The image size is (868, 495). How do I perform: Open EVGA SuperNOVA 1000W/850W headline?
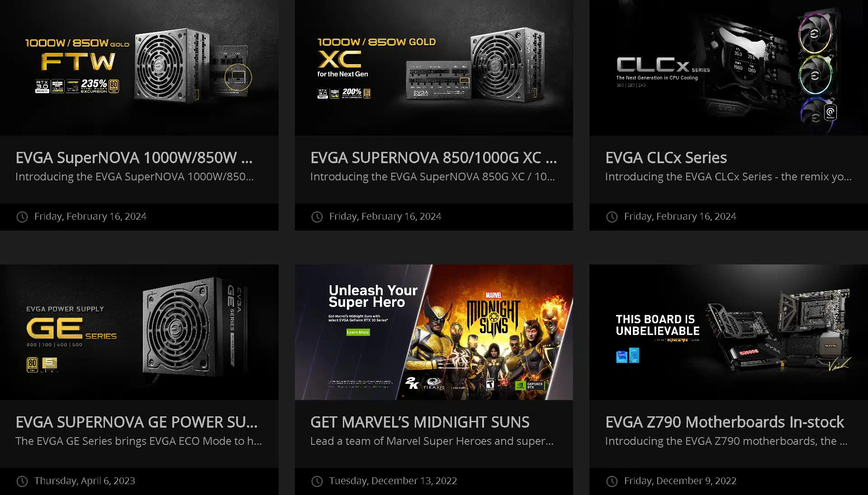pos(134,158)
